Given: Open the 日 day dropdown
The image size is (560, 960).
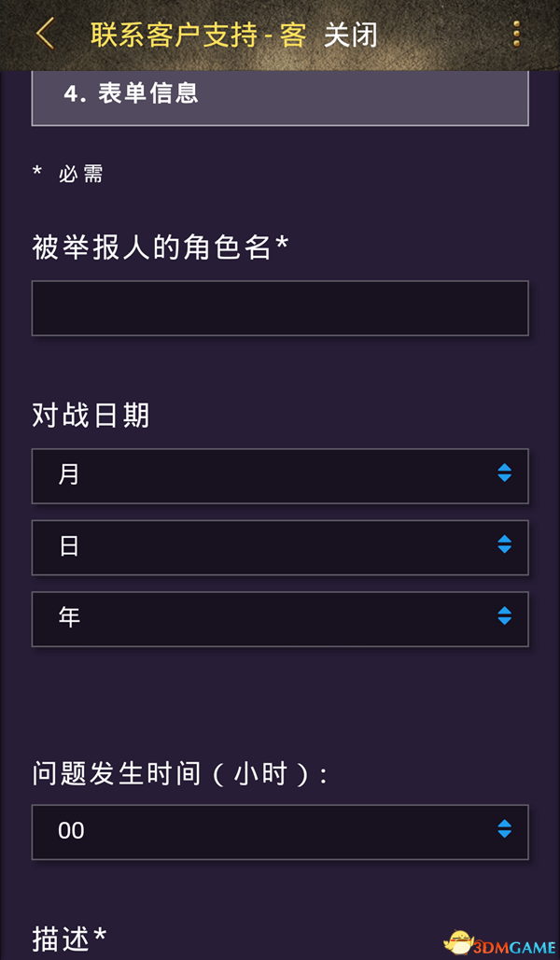Looking at the screenshot, I should pos(280,547).
